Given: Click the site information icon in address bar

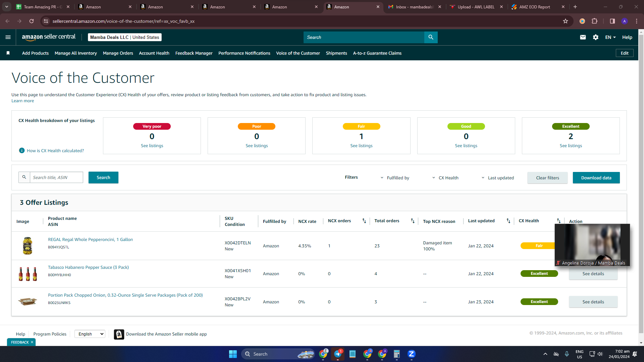Looking at the screenshot, I should coord(46,21).
